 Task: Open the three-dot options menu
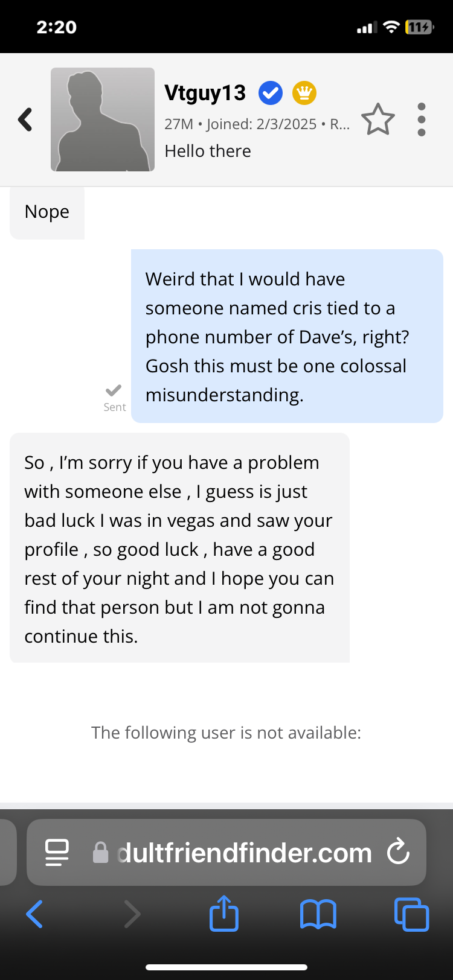tap(422, 119)
